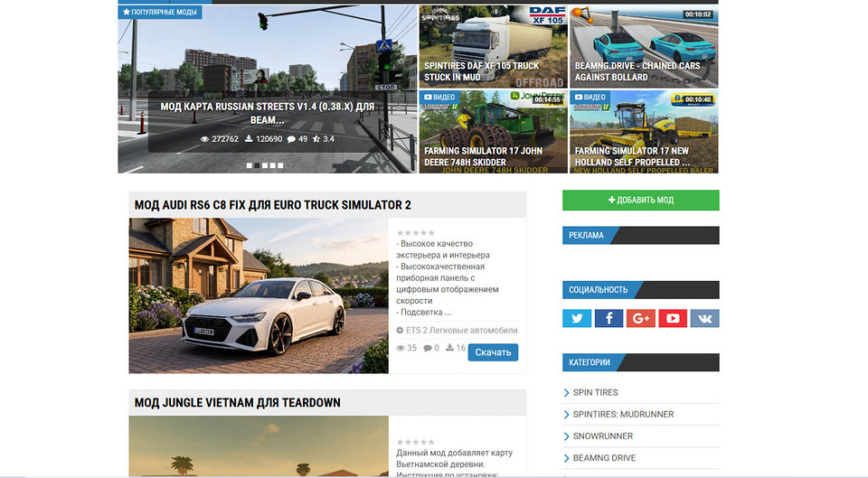Click the Скачать button for Audi RS6
Viewport: 868px width, 478px height.
click(x=493, y=352)
